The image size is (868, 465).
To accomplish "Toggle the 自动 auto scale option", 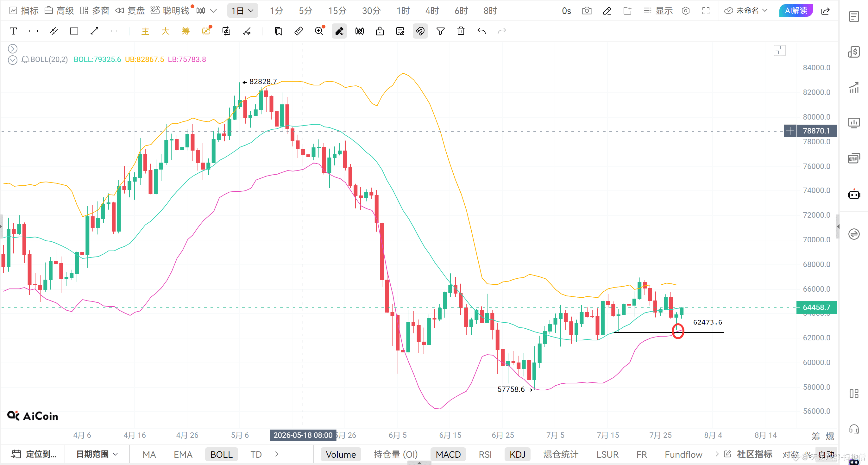I will (x=827, y=454).
